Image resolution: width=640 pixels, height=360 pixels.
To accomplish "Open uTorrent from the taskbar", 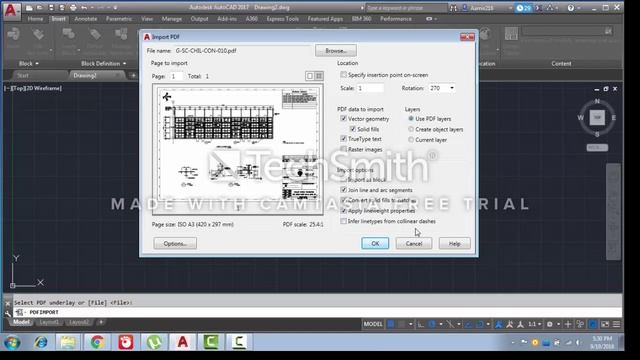I will click(x=154, y=342).
